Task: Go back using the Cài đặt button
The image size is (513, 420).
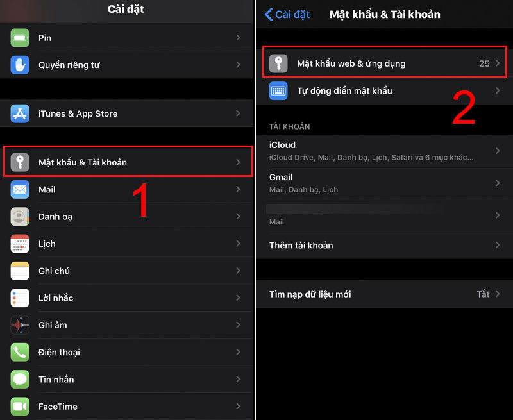Action: pyautogui.click(x=287, y=14)
